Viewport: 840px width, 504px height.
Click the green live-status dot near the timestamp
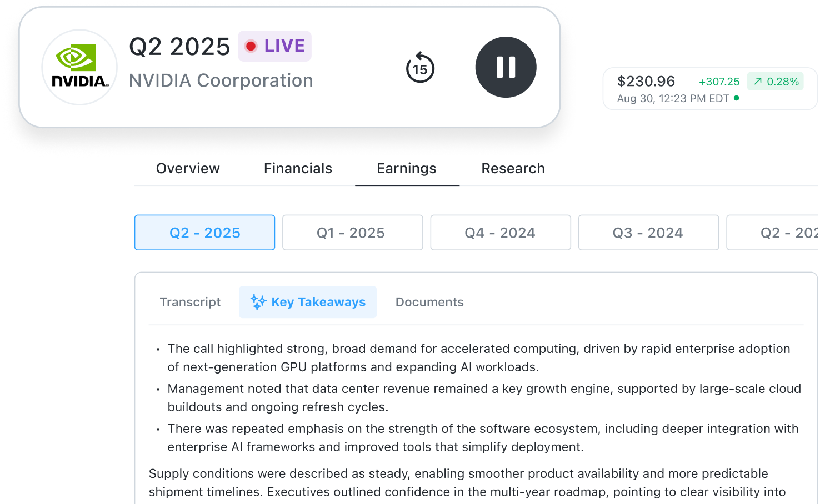pyautogui.click(x=737, y=98)
